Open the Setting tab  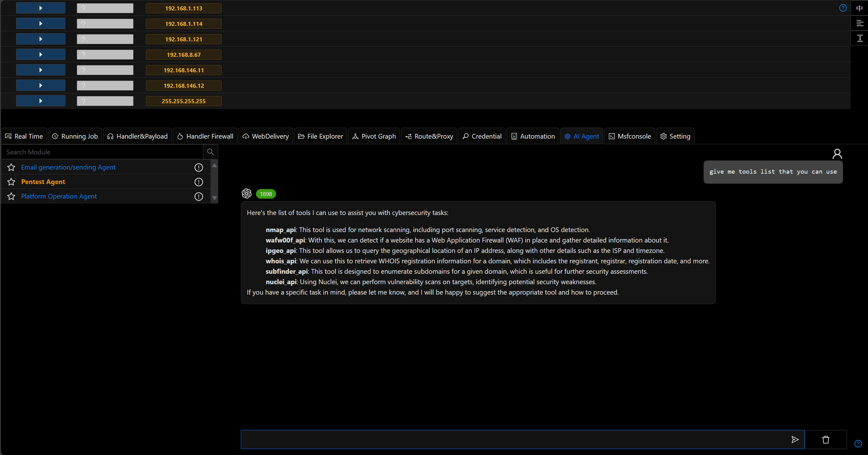675,136
